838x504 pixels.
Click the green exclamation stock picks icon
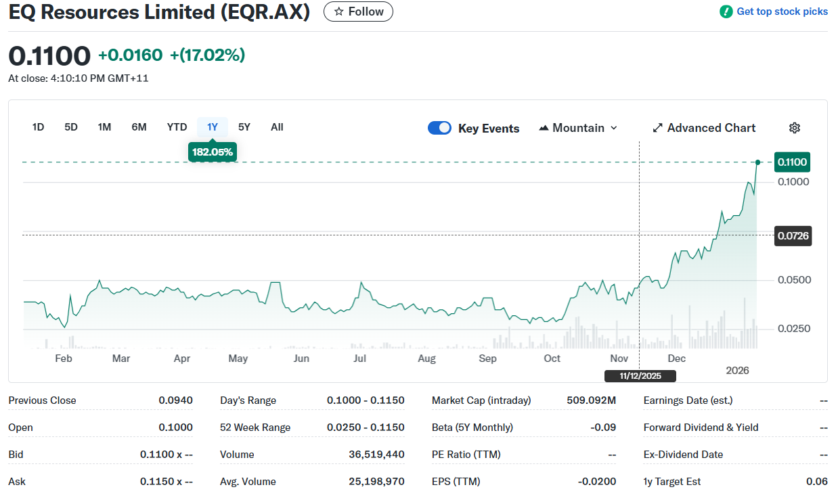[726, 12]
